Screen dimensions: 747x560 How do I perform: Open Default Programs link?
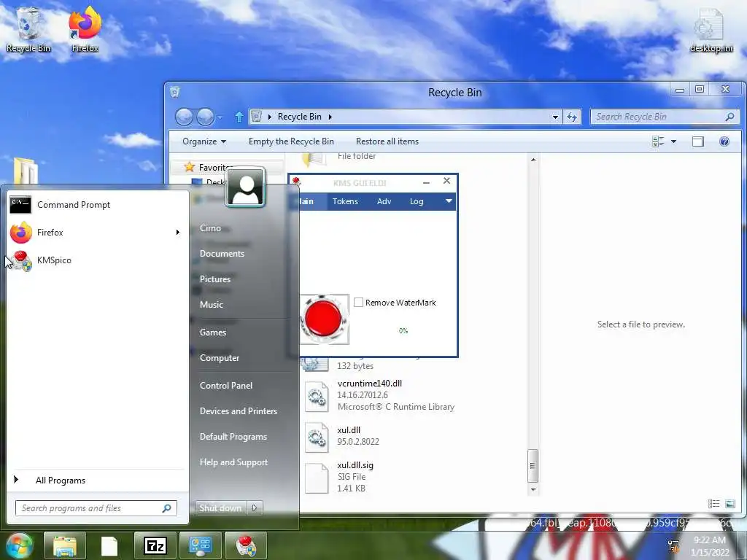233,437
